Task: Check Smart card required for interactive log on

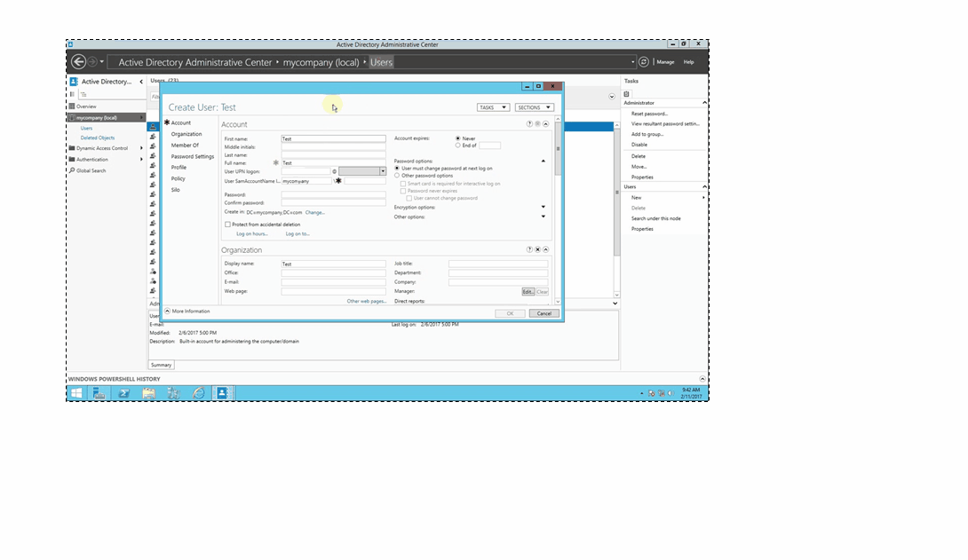Action: pyautogui.click(x=403, y=183)
